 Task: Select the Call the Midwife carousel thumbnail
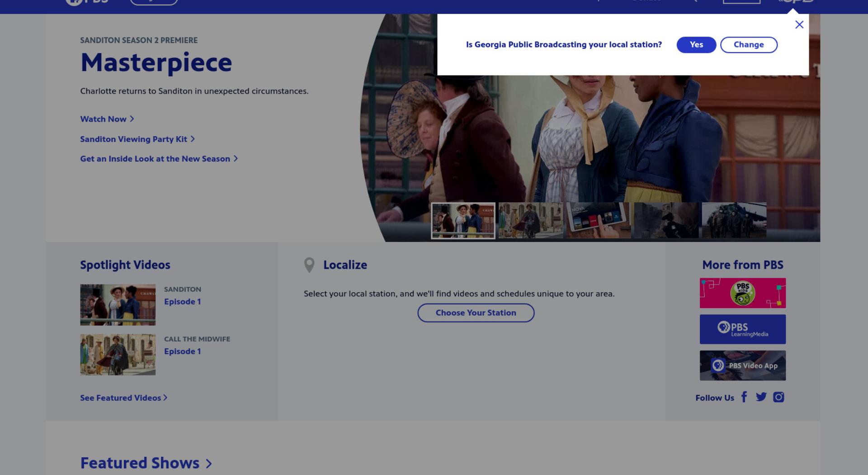[531, 220]
